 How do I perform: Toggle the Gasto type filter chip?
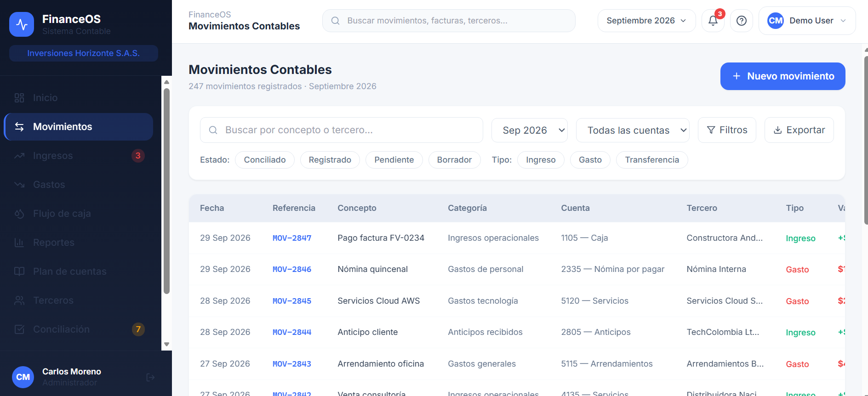click(590, 160)
